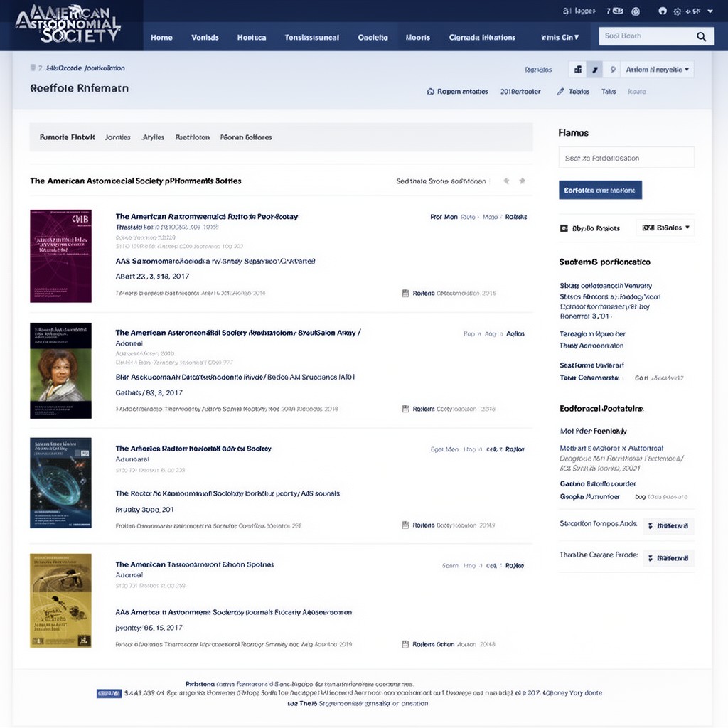Switch to the Aryiles tab
The height and width of the screenshot is (728, 728).
tap(154, 137)
